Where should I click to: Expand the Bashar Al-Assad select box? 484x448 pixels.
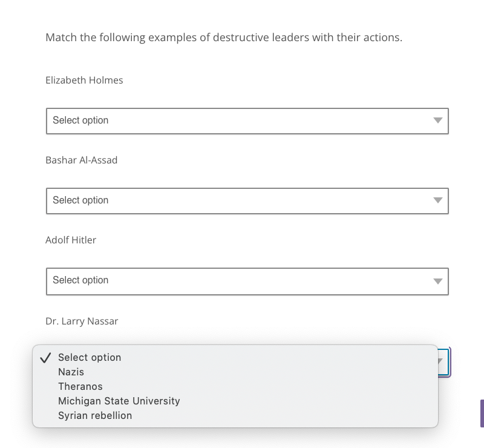click(x=247, y=200)
